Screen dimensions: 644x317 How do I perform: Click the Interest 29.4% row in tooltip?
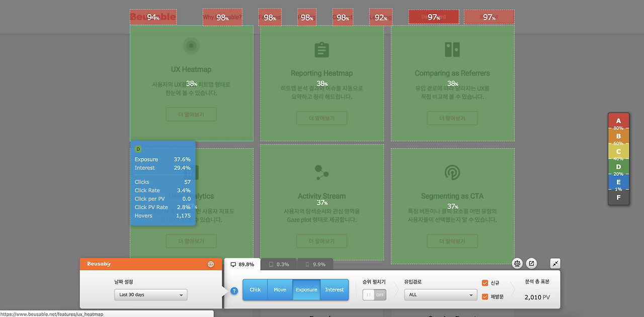163,168
